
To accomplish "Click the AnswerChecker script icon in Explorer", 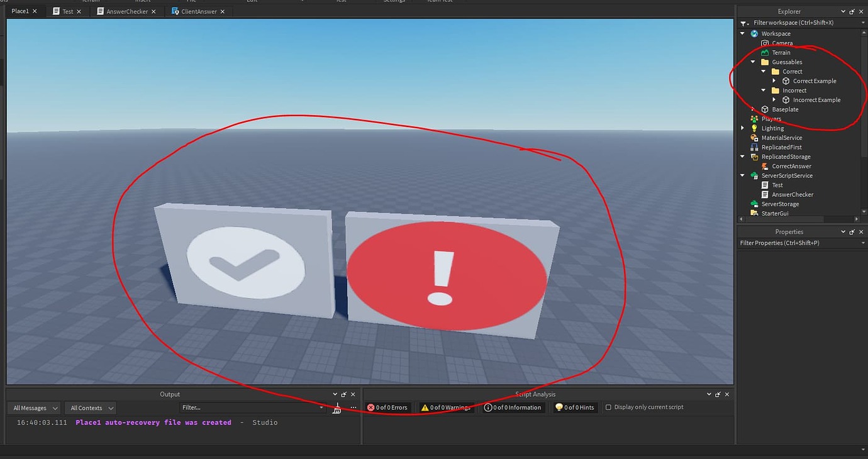I will tap(765, 194).
